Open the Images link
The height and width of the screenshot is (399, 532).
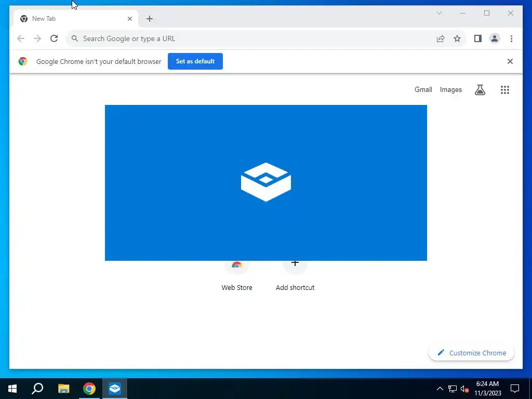(x=450, y=89)
